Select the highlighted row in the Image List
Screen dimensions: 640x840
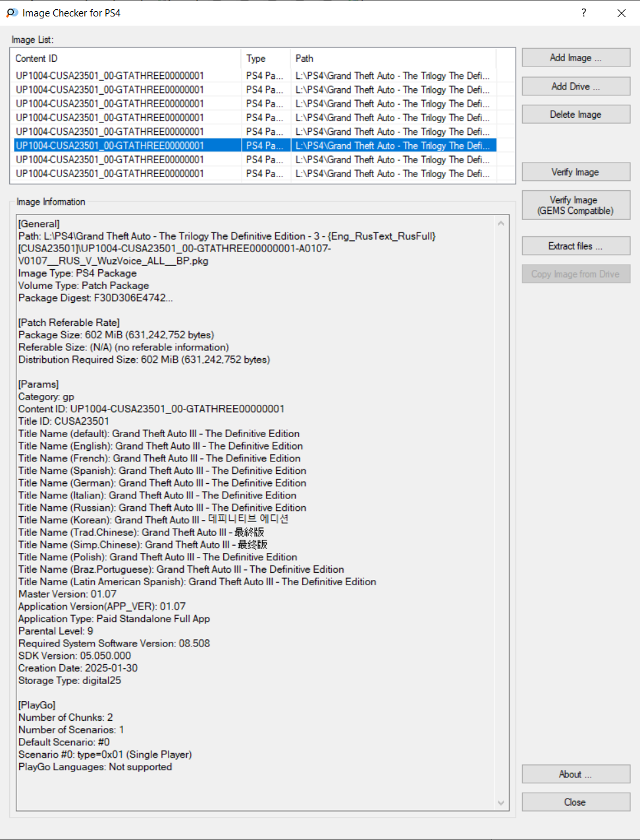255,145
